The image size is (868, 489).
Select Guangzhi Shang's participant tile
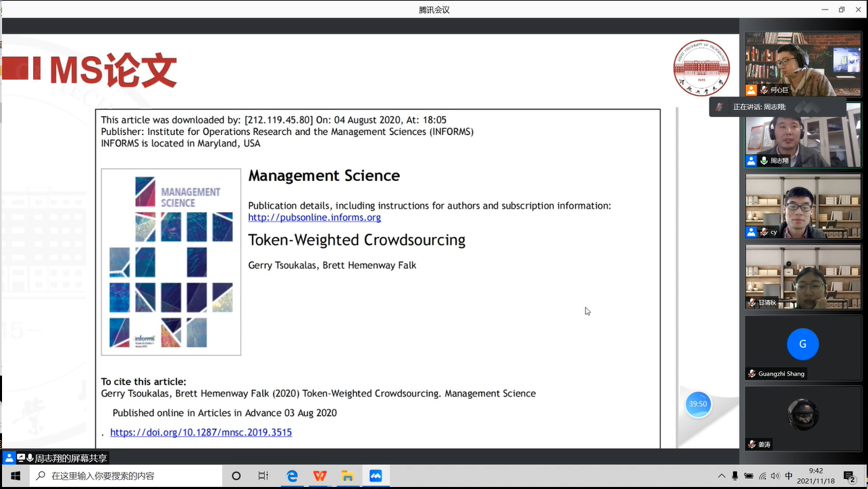click(x=802, y=348)
